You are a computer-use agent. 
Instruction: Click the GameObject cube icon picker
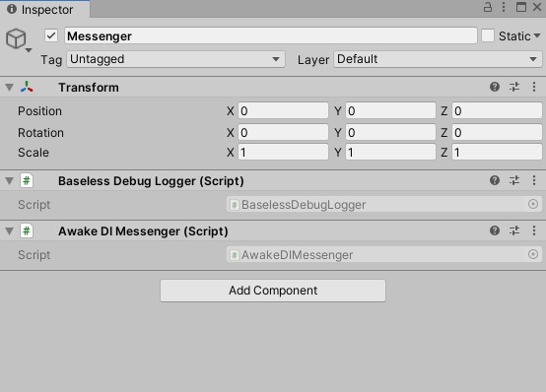(x=18, y=39)
